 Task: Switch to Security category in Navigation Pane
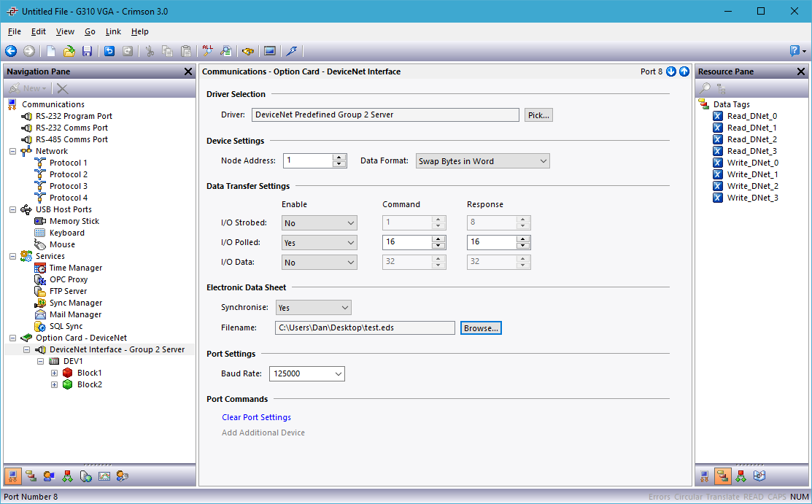[123, 476]
